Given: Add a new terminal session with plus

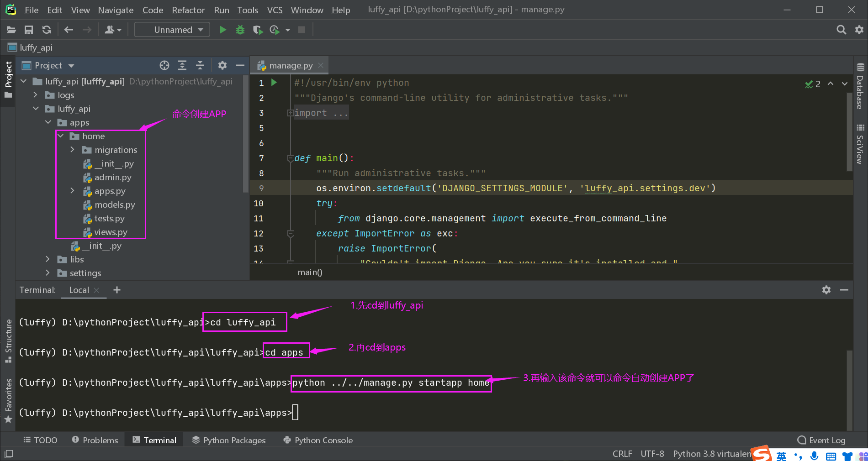Looking at the screenshot, I should tap(117, 290).
